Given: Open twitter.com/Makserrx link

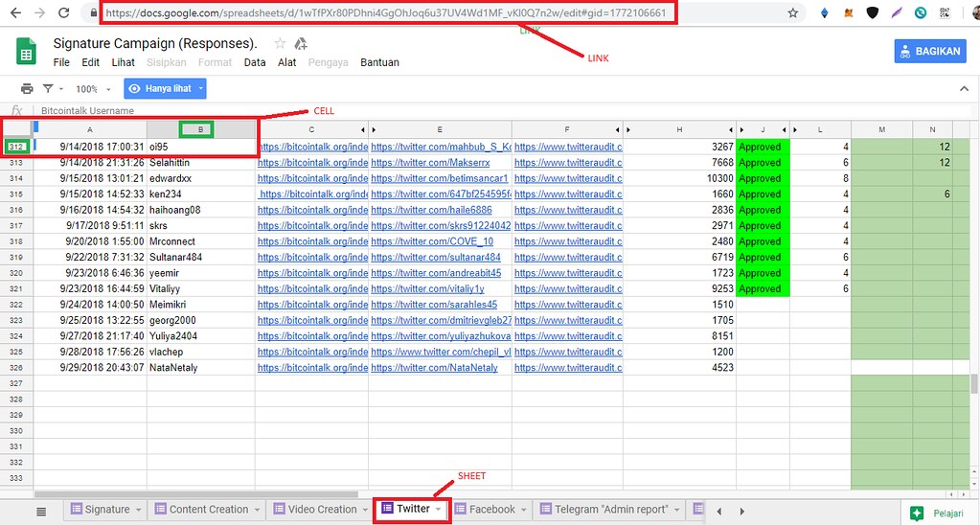Looking at the screenshot, I should (431, 163).
